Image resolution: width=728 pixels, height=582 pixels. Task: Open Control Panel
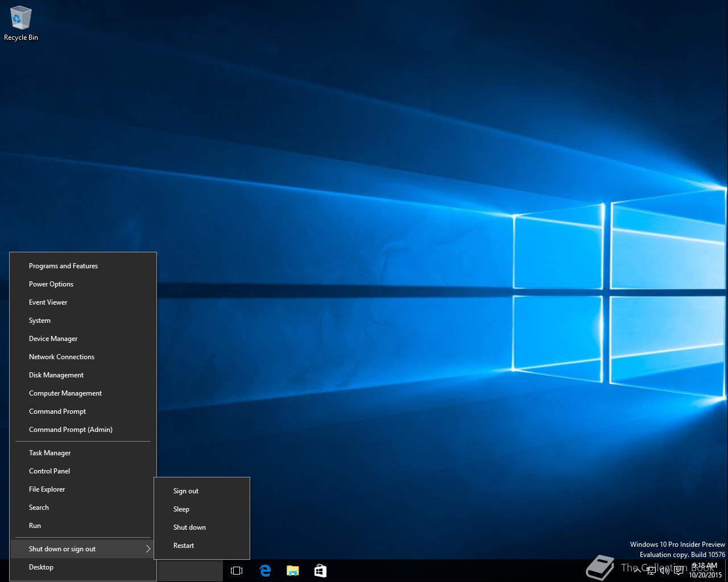(83, 471)
